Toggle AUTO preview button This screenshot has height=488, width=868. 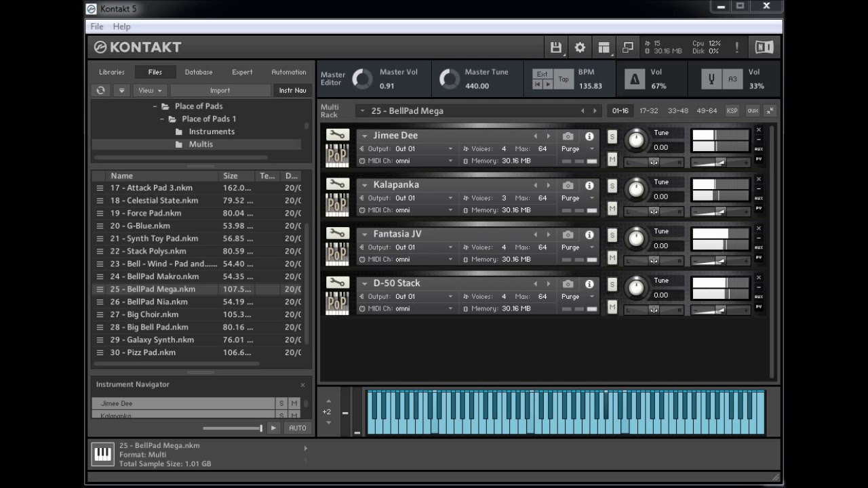[x=298, y=428]
